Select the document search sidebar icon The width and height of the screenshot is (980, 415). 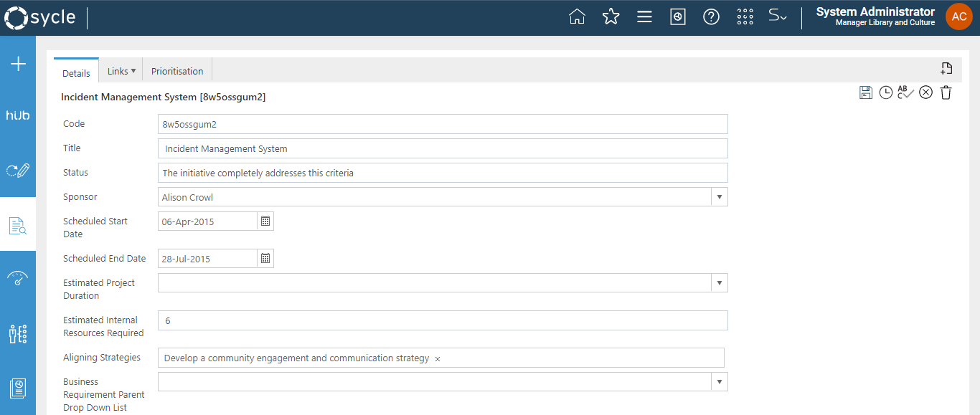click(x=18, y=225)
